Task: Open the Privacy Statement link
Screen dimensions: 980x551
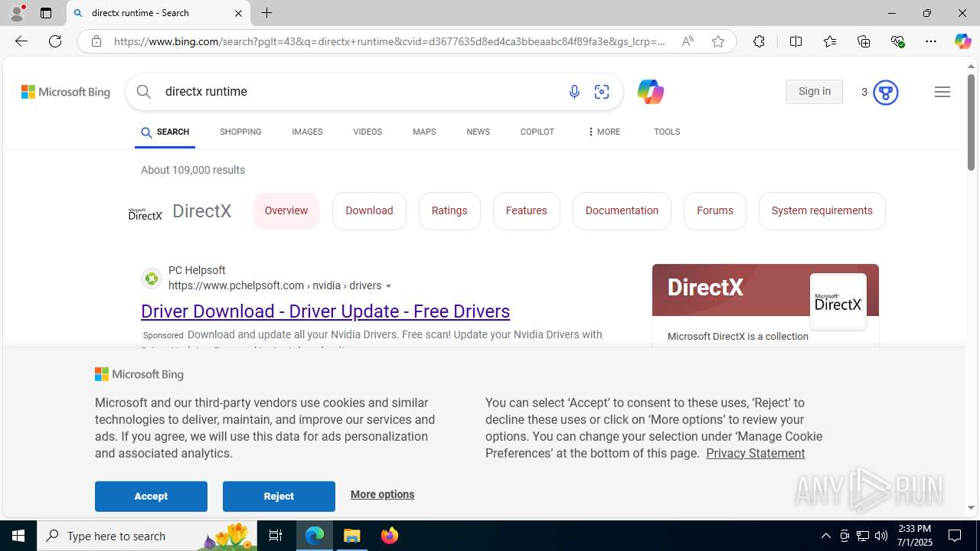Action: [756, 453]
